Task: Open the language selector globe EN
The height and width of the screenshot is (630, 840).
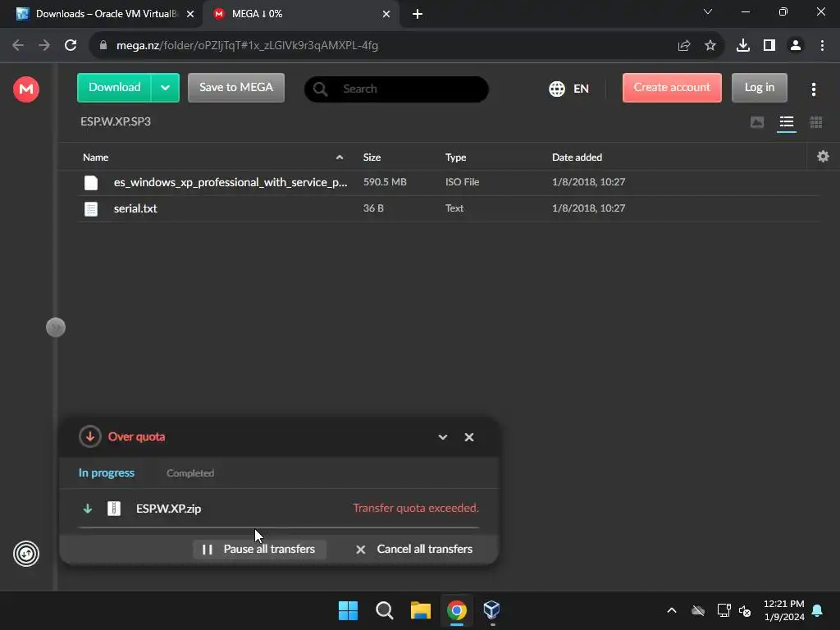Action: click(568, 89)
